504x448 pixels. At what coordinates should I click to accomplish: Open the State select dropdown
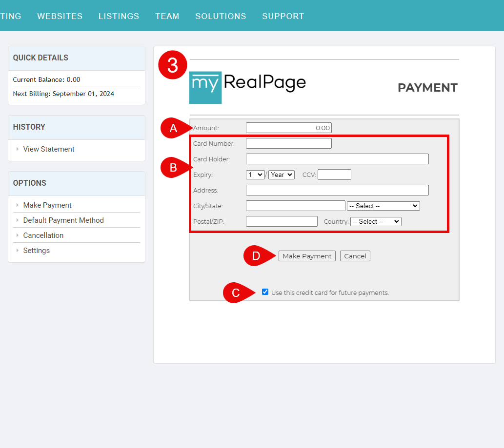pyautogui.click(x=383, y=206)
